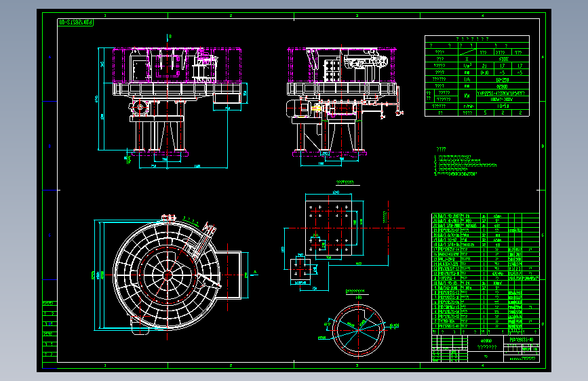This screenshot has width=588, height=381.
Task: Click the small circular detail view with red ring
Action: [359, 330]
